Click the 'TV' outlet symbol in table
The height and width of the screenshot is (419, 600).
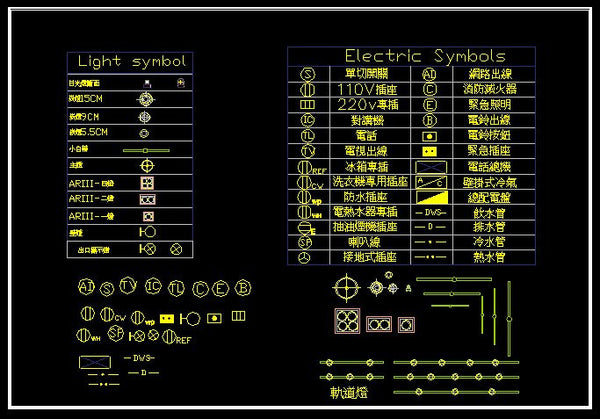tap(308, 151)
